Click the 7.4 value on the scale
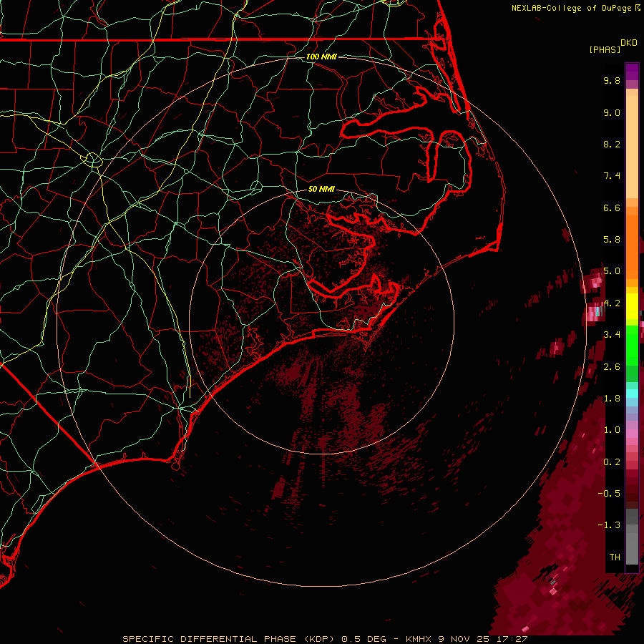This screenshot has height=644, width=644. tap(612, 176)
